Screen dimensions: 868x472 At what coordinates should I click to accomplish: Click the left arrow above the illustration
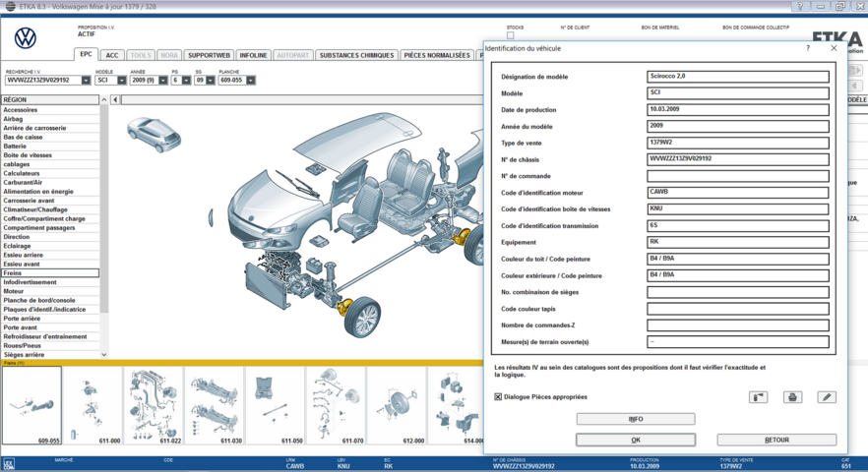(x=115, y=99)
